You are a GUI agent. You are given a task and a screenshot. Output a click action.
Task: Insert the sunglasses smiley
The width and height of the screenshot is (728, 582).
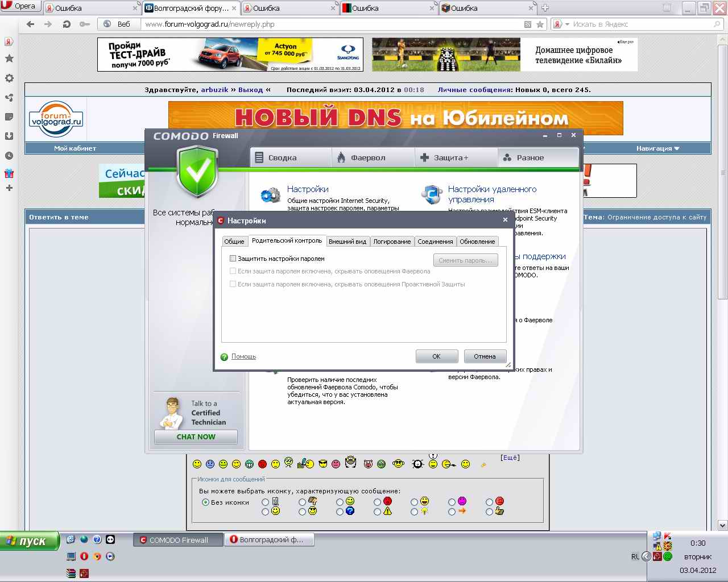coord(323,464)
